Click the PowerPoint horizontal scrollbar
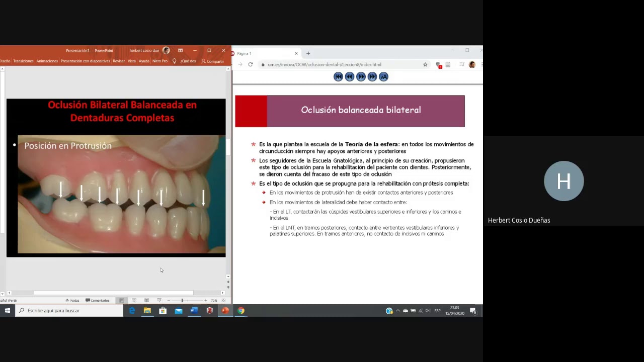The width and height of the screenshot is (644, 362). pyautogui.click(x=114, y=293)
